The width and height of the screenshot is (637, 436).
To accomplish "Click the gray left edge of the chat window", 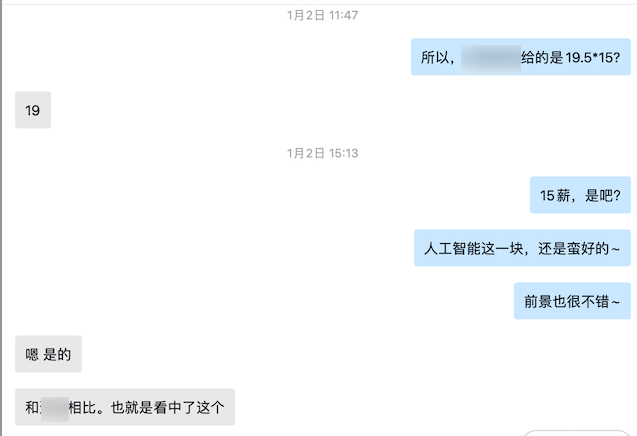I will click(x=1, y=218).
